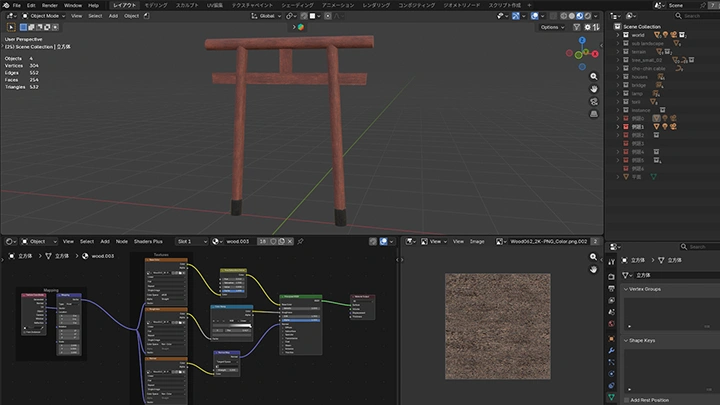
Task: Click the pan view hand icon
Action: 593,88
